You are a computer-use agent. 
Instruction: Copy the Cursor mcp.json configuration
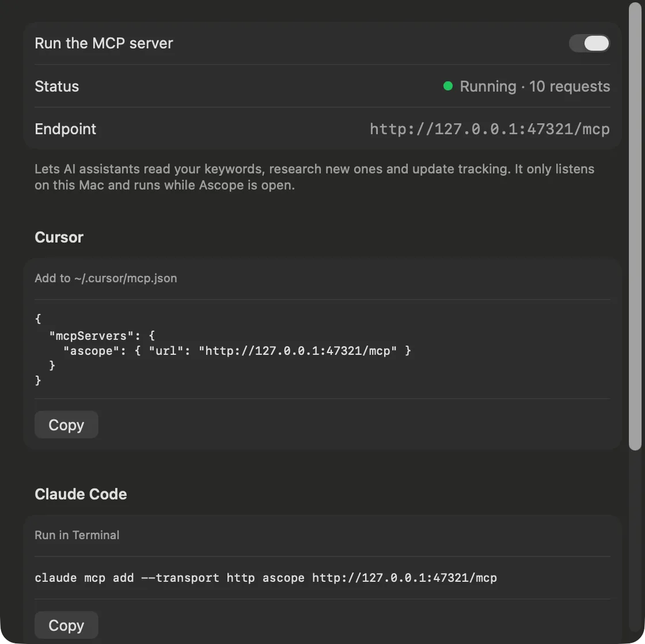66,425
